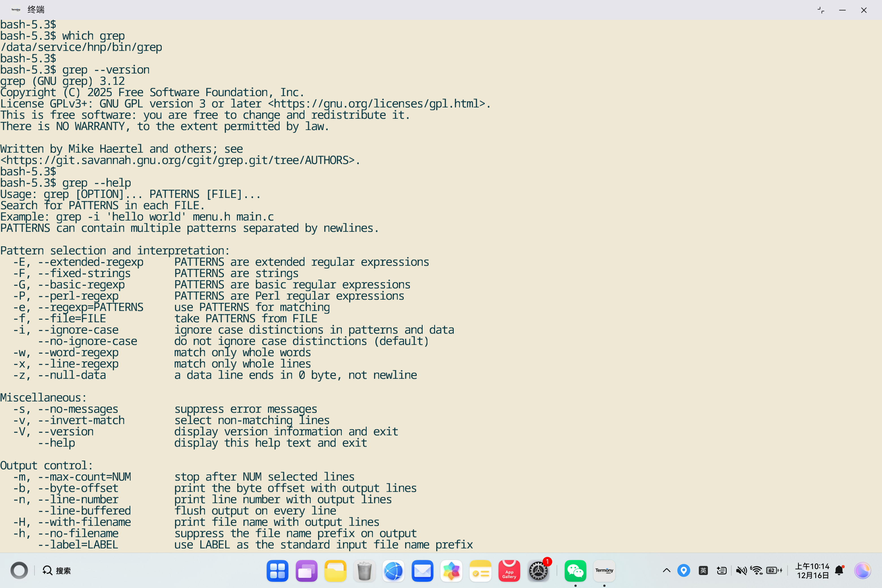Open the WeChat app in dock

coord(575,571)
